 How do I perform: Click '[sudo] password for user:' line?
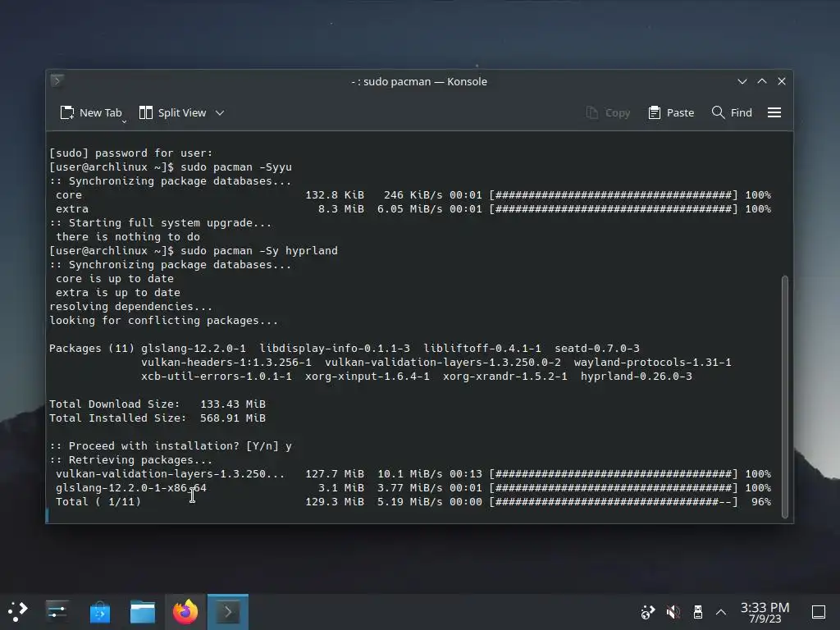130,153
